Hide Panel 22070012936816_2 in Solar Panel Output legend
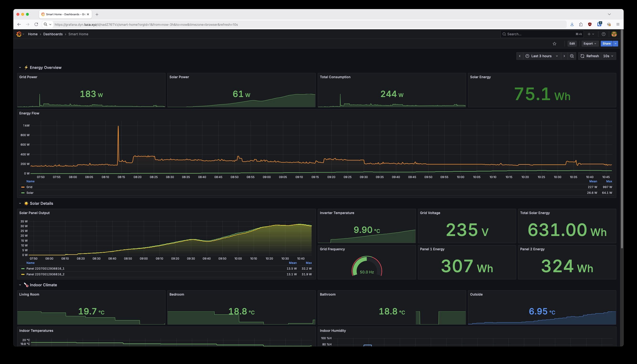 click(46, 274)
